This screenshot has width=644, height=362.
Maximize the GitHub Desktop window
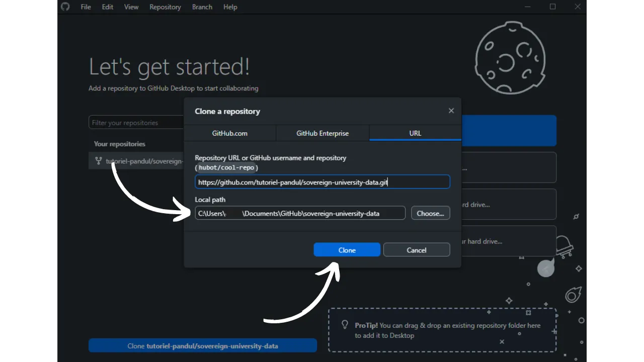(x=553, y=7)
